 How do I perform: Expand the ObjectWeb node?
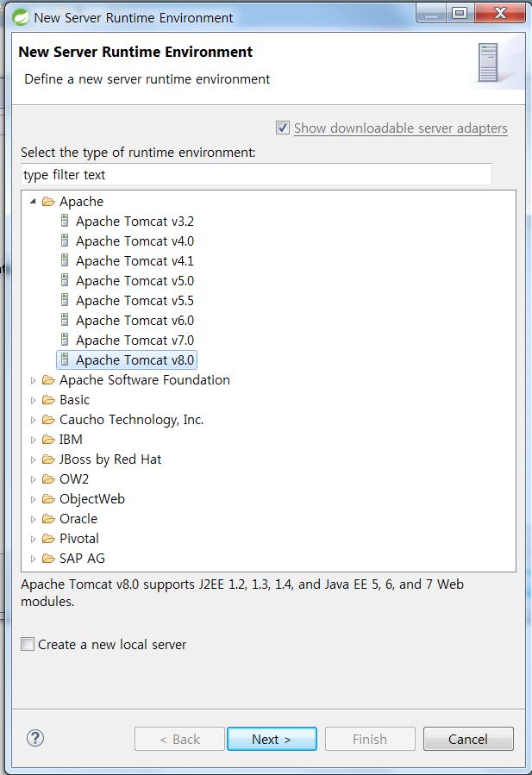pos(33,499)
